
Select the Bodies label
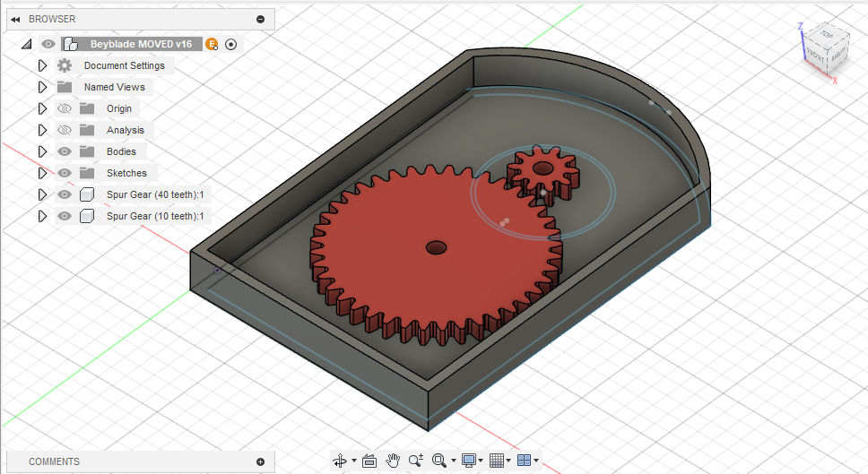[x=121, y=151]
